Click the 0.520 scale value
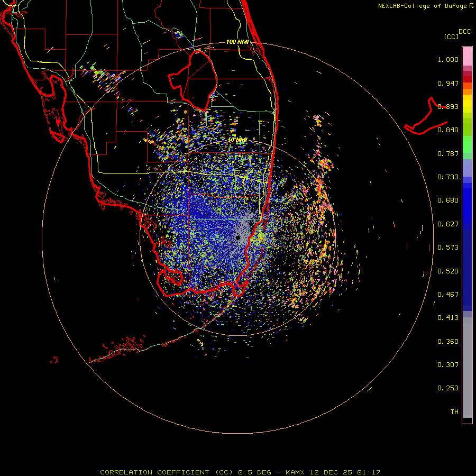 (x=448, y=271)
